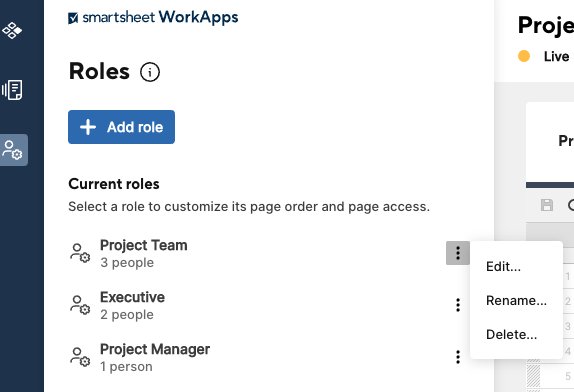Click the Project Manager role icon
574x392 pixels.
(x=80, y=357)
